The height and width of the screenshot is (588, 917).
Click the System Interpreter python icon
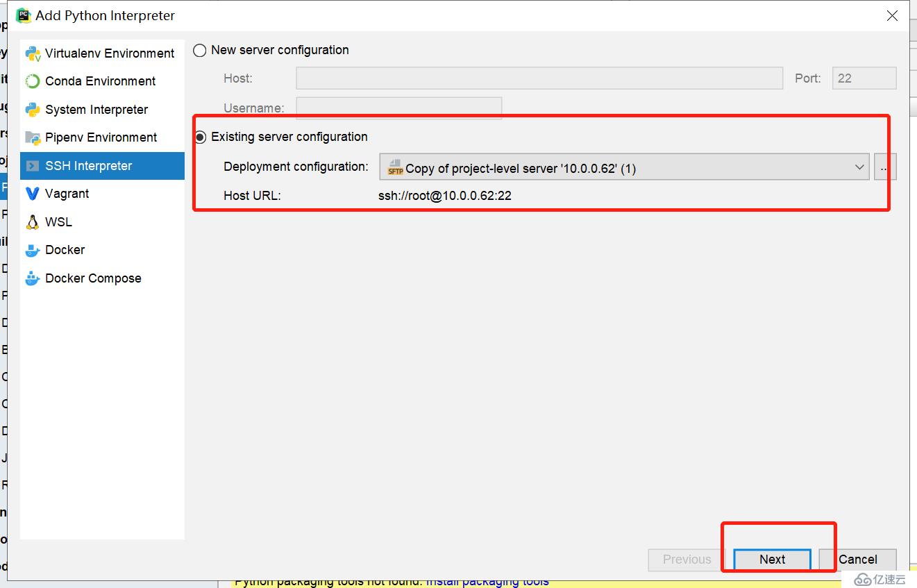(x=33, y=110)
